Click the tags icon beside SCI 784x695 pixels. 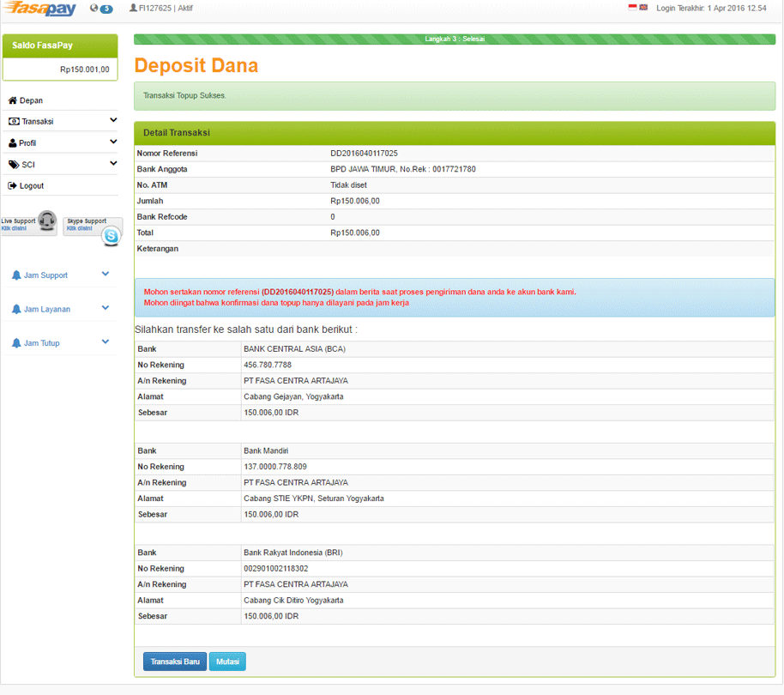coord(14,165)
